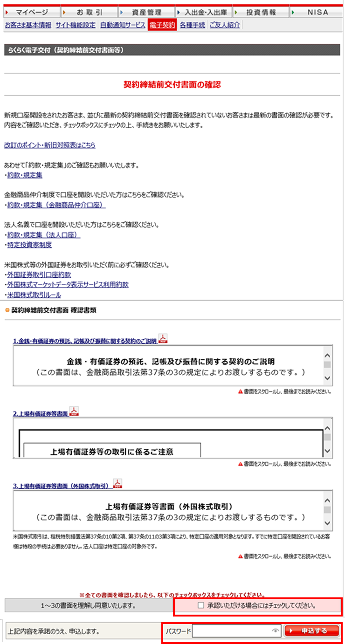
Task: Open 米国株式取引ルール link
Action: [34, 295]
